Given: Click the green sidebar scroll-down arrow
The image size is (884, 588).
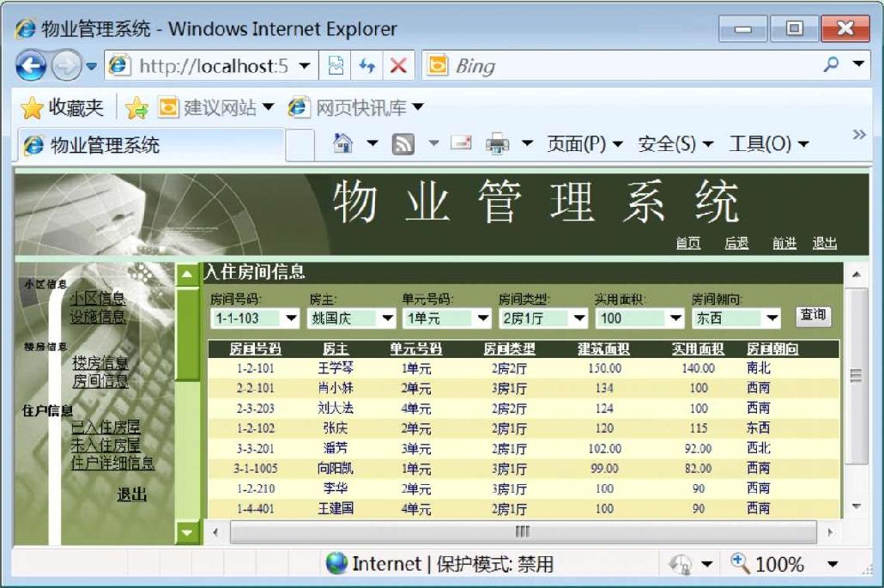Looking at the screenshot, I should tap(187, 532).
